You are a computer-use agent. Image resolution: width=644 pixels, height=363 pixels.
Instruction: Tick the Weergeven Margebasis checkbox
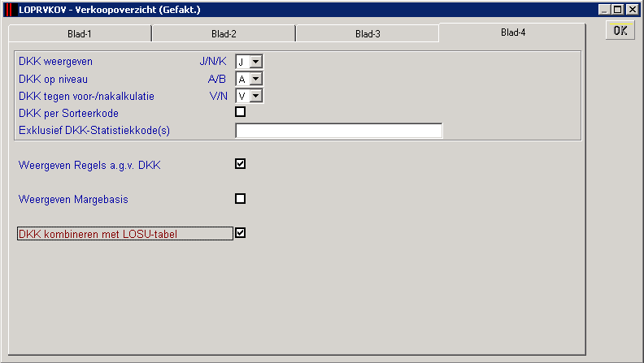[240, 198]
